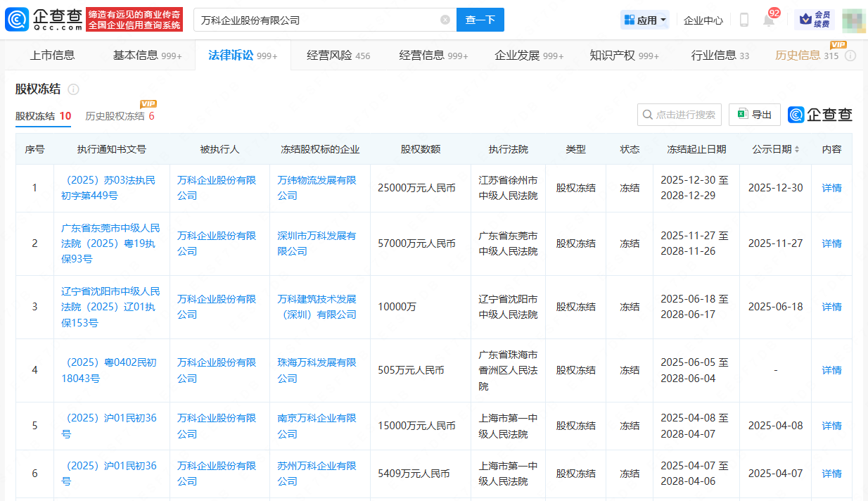This screenshot has width=868, height=501.
Task: Click the 点击进行搜索 search field
Action: click(679, 115)
